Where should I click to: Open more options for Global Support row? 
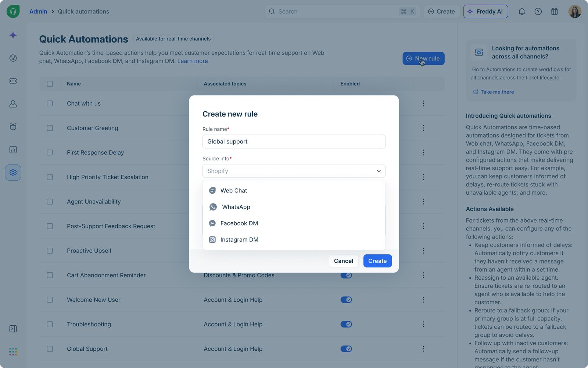pos(423,349)
